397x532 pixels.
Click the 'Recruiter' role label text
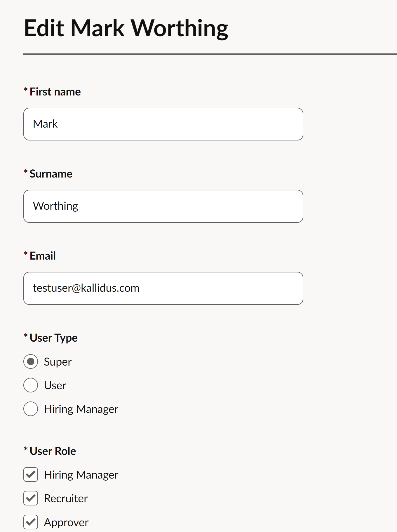pos(66,498)
